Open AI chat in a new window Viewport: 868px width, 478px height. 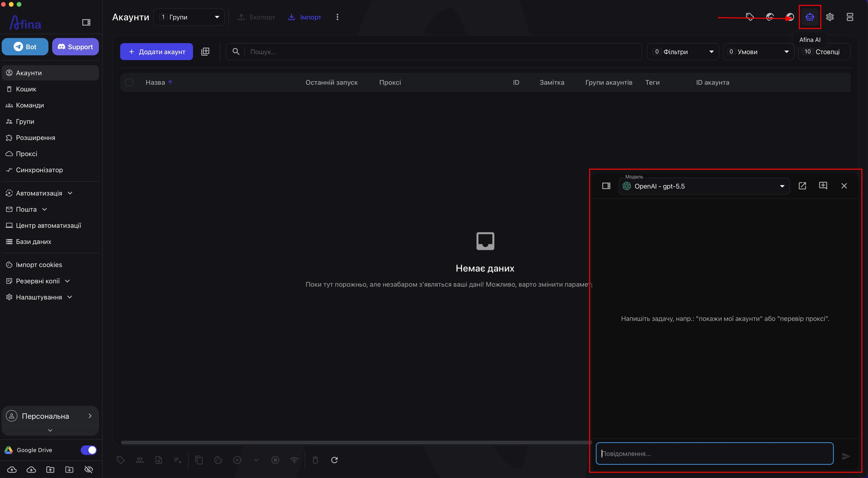click(x=802, y=186)
